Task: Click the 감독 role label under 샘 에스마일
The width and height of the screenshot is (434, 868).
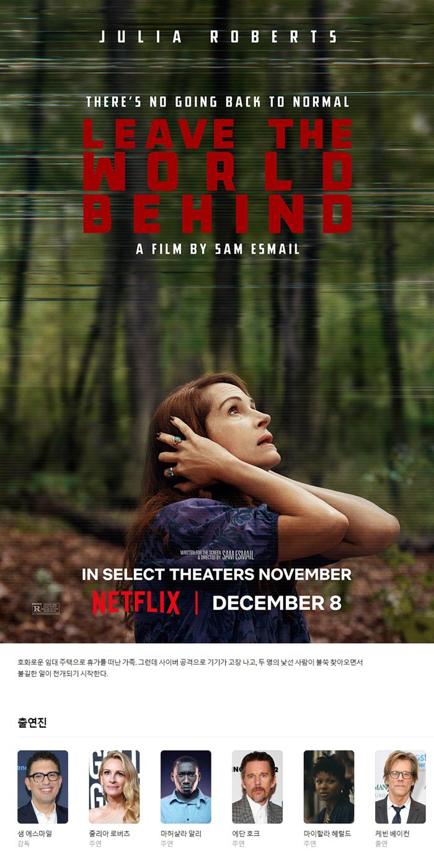Action: click(x=24, y=844)
